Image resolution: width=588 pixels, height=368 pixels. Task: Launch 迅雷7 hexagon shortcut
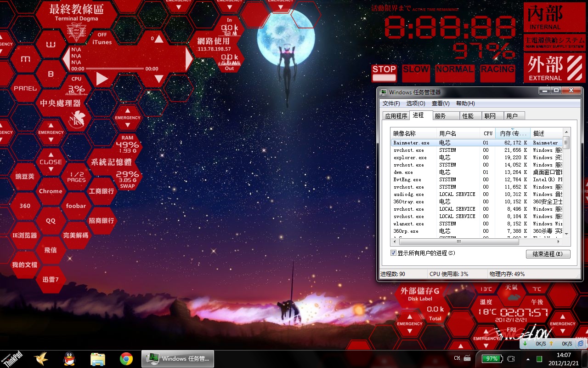click(x=51, y=280)
